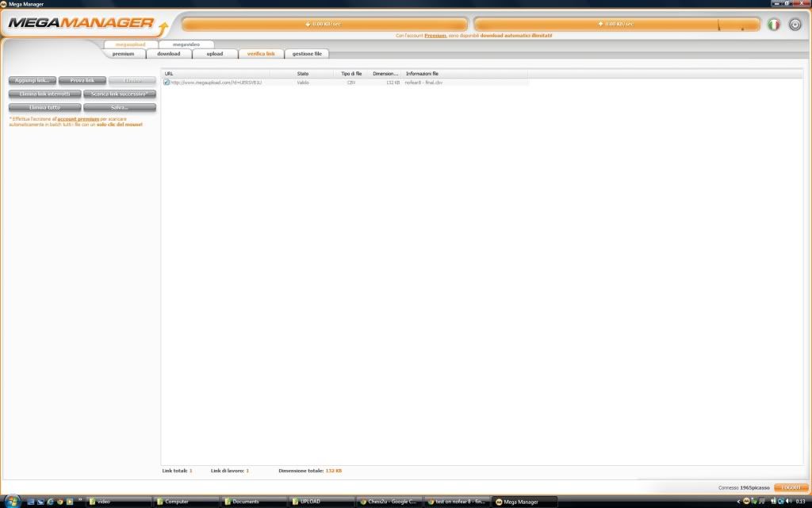
Task: Sort by Informazioni file column header
Action: click(465, 74)
